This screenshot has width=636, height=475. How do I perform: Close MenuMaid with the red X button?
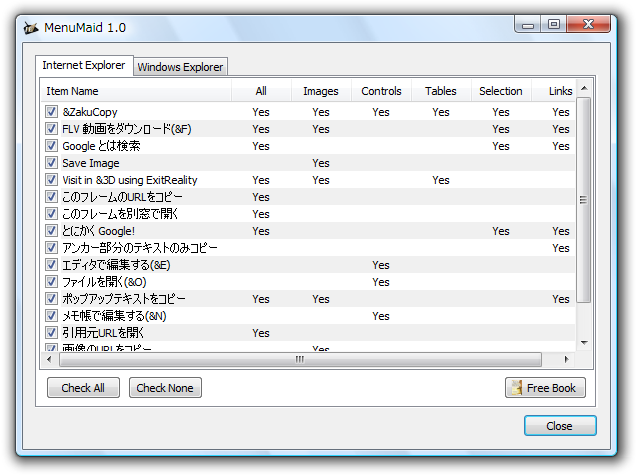coord(589,24)
